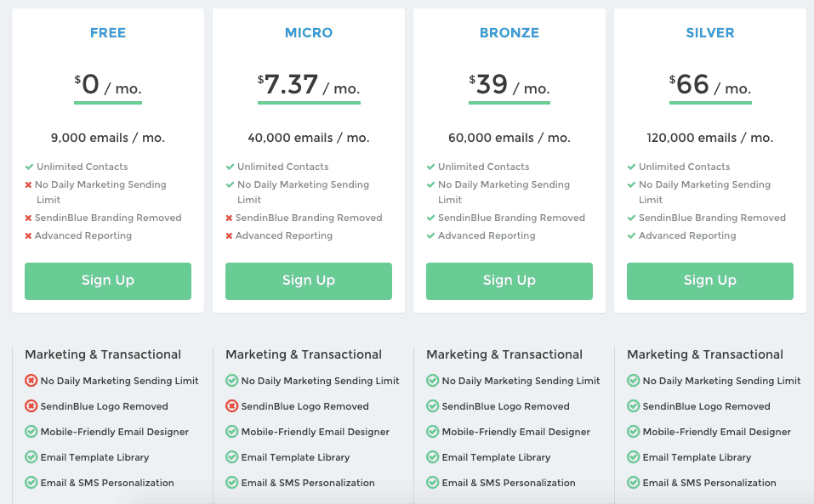
Task: Click green circled check for SILVER Email & SMS Personalization
Action: tap(634, 483)
